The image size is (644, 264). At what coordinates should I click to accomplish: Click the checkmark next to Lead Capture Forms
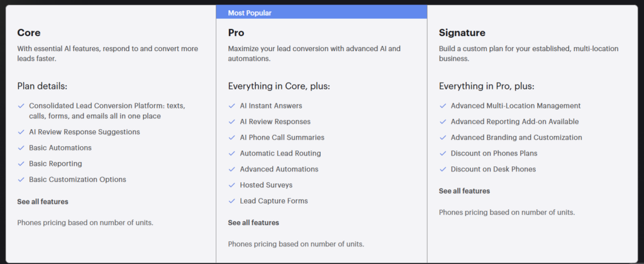[x=231, y=200]
